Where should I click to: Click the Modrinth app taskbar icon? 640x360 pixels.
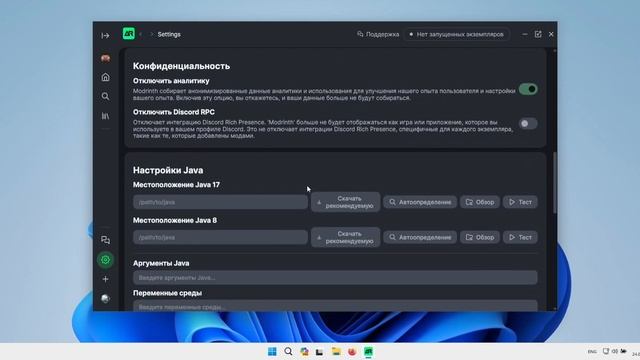(x=368, y=351)
